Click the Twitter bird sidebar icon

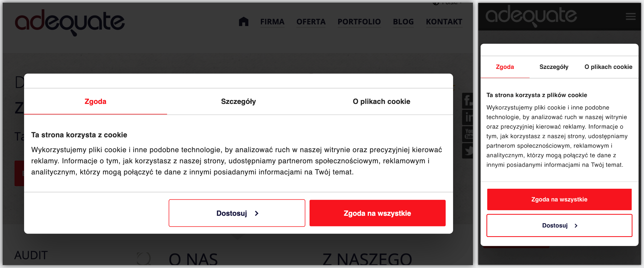tap(468, 151)
